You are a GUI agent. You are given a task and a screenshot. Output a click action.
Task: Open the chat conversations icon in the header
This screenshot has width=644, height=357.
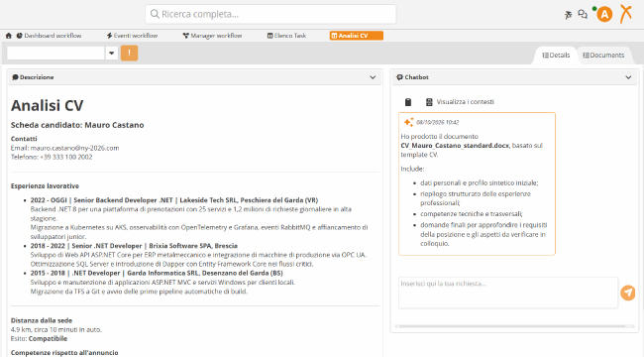pyautogui.click(x=583, y=15)
